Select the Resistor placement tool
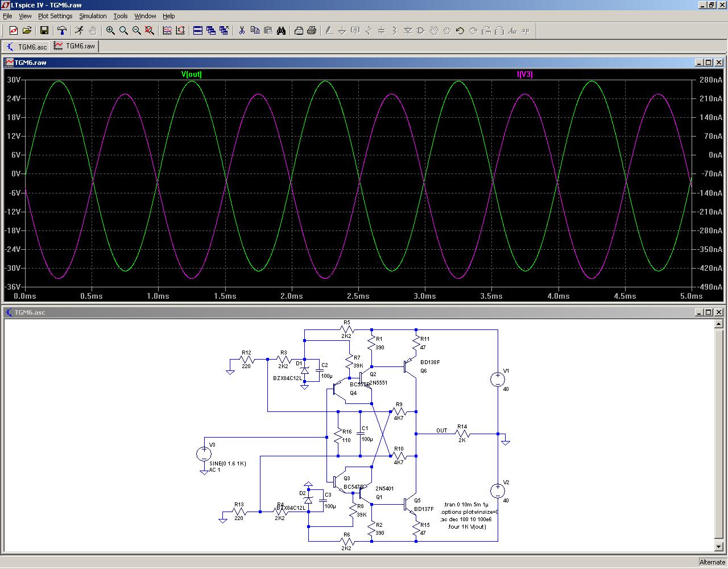The height and width of the screenshot is (569, 728). click(x=369, y=31)
